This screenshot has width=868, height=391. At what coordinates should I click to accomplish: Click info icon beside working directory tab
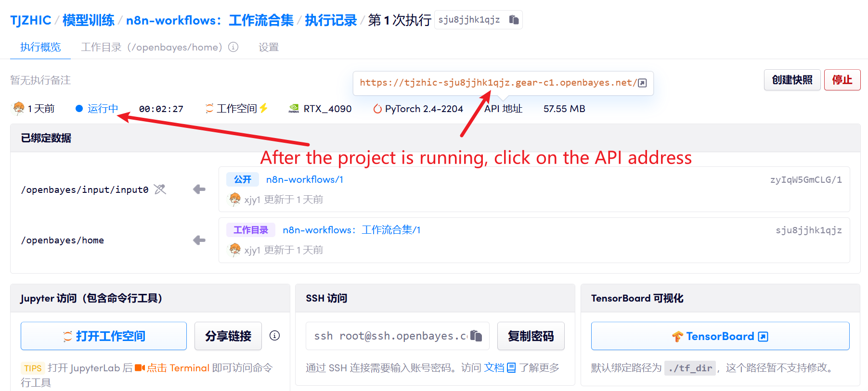(x=233, y=47)
